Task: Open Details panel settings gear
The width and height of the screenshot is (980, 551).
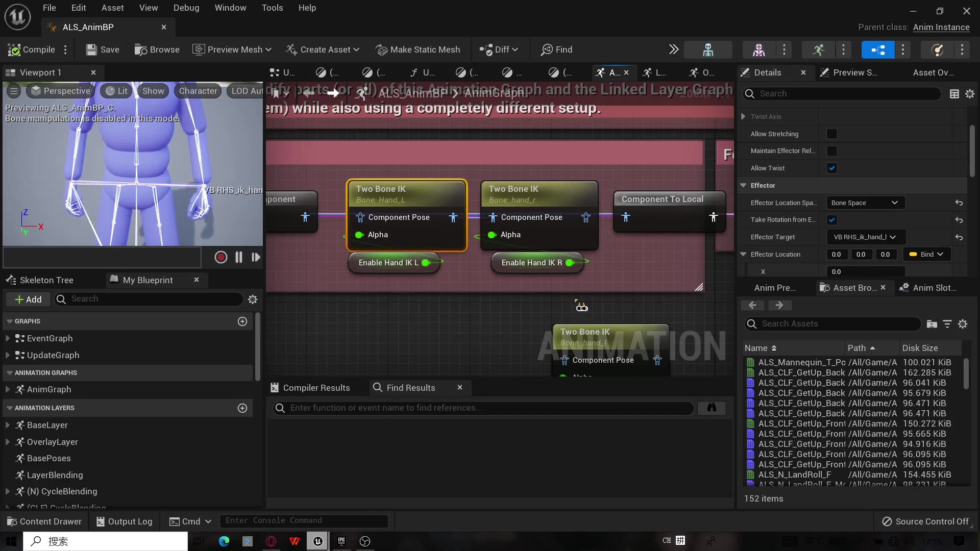Action: [x=970, y=94]
